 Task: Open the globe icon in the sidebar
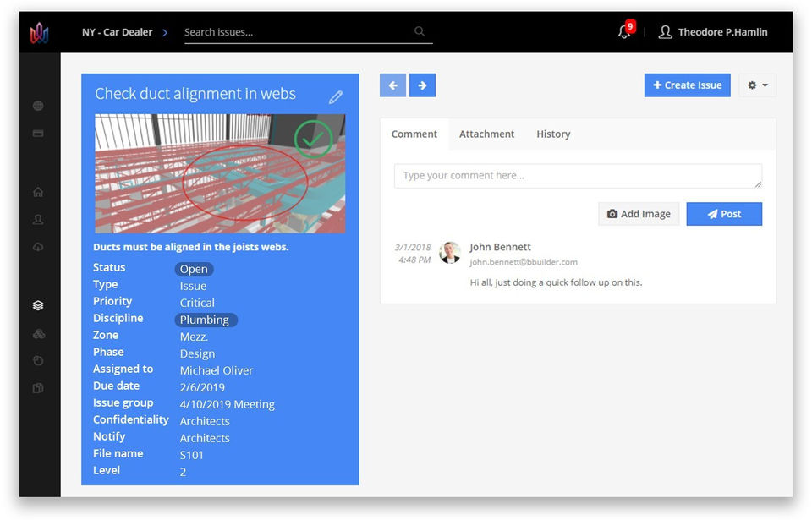click(x=38, y=106)
